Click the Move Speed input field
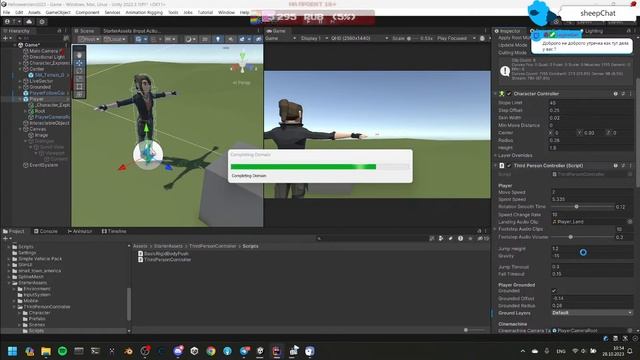Viewport: 640px width, 360px height. (591, 192)
